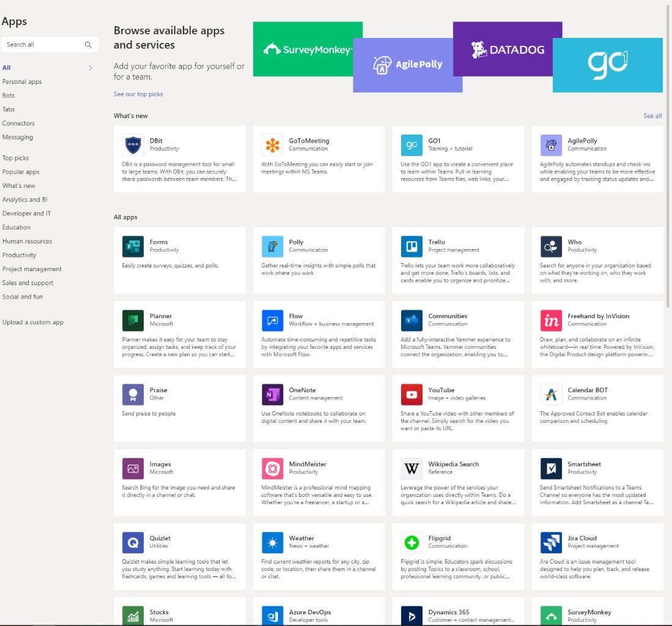
Task: Open the GO1 app icon
Action: click(x=412, y=145)
